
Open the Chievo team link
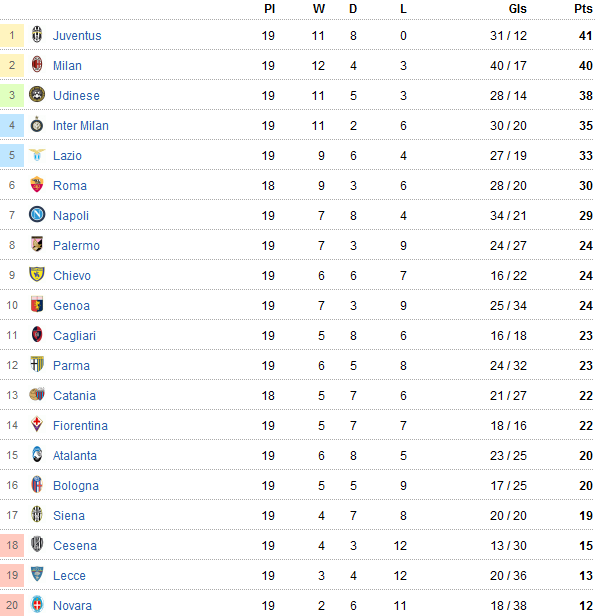[x=72, y=276]
